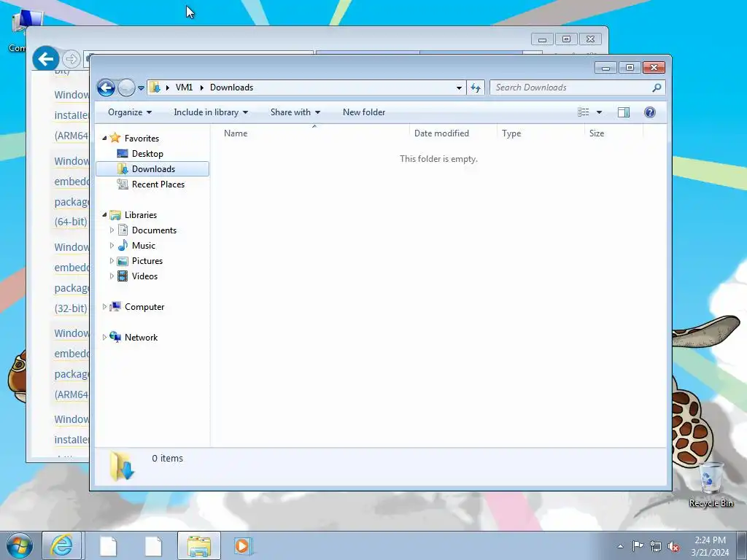Open the Music library
This screenshot has height=560, width=747.
144,245
